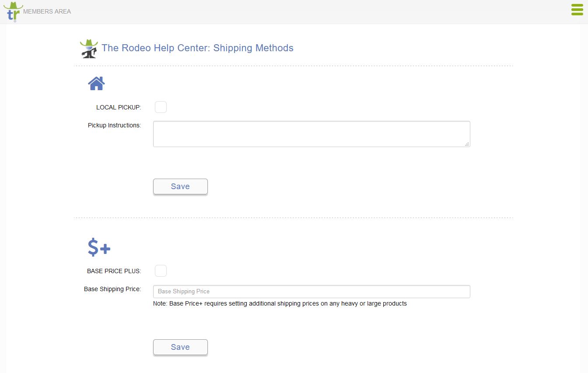Image resolution: width=588 pixels, height=373 pixels.
Task: Click the textarea resize handle grip
Action: (467, 144)
